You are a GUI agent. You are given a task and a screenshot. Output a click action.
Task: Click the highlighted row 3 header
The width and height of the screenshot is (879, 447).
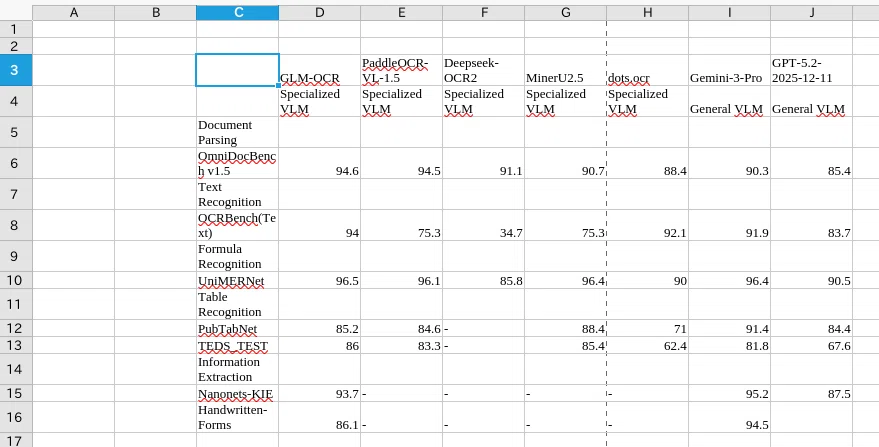tap(16, 70)
